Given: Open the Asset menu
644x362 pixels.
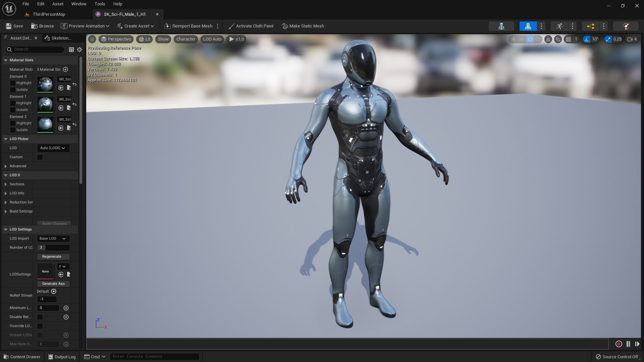Looking at the screenshot, I should pos(58,4).
